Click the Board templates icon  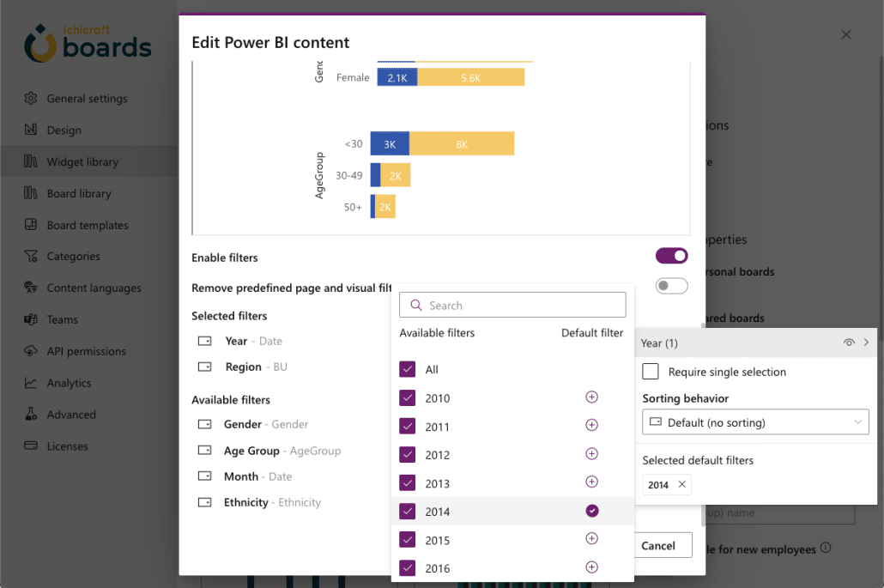click(x=33, y=224)
